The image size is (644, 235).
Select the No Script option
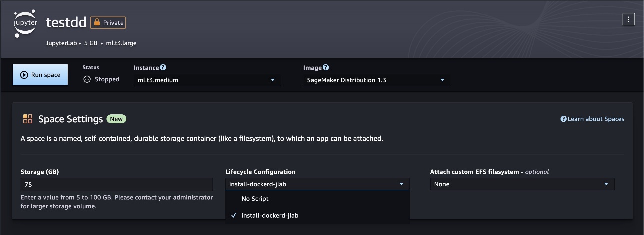317,199
